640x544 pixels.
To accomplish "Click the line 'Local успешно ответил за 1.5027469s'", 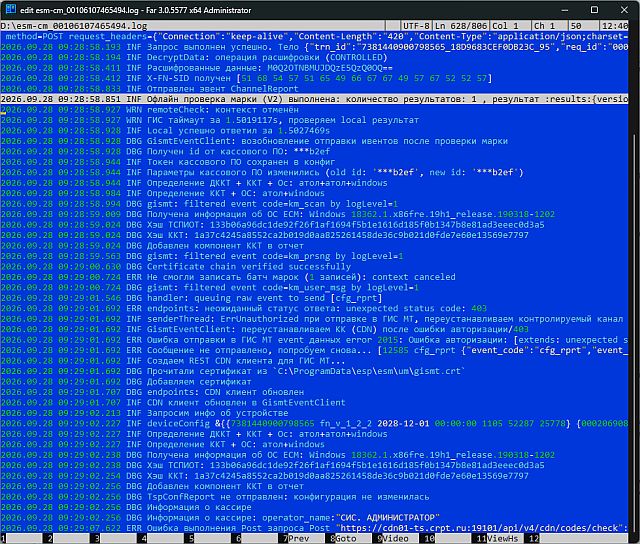I will click(x=165, y=131).
